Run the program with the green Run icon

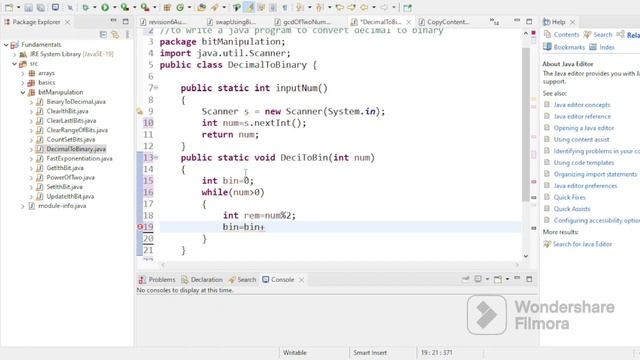point(105,7)
